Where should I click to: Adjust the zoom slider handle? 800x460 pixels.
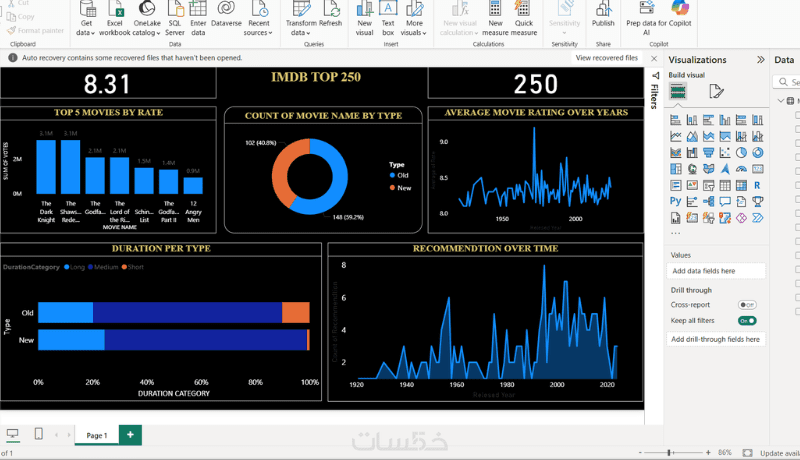point(669,452)
